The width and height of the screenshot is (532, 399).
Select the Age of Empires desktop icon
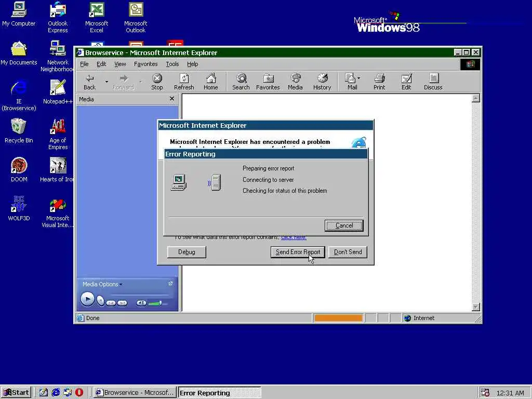click(58, 135)
